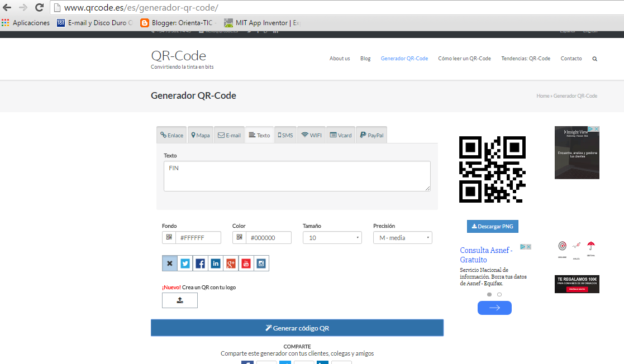
Task: Click the QR-Code site logo
Action: point(179,56)
